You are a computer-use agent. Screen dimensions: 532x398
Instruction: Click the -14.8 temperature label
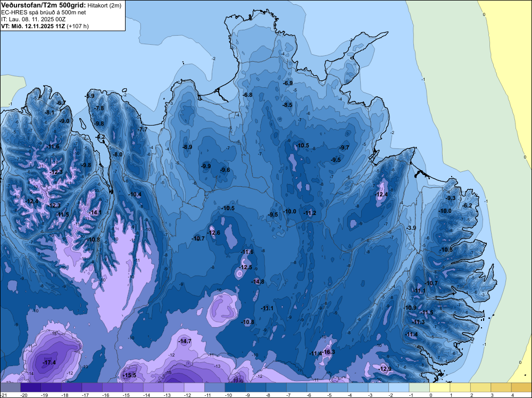tap(257, 281)
